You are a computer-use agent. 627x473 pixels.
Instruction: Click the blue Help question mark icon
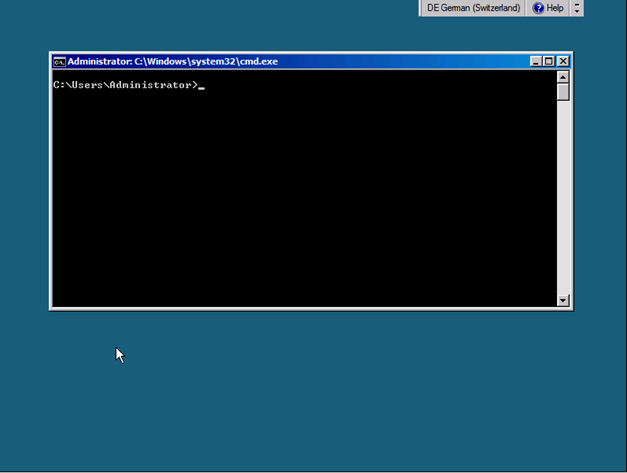click(x=538, y=8)
